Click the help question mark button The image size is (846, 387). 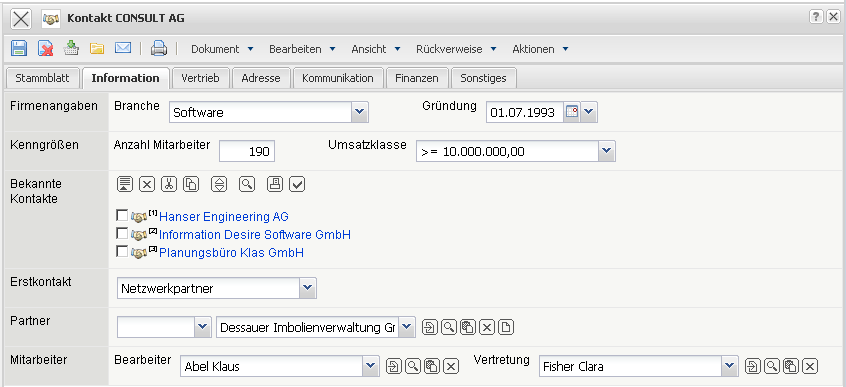[816, 17]
